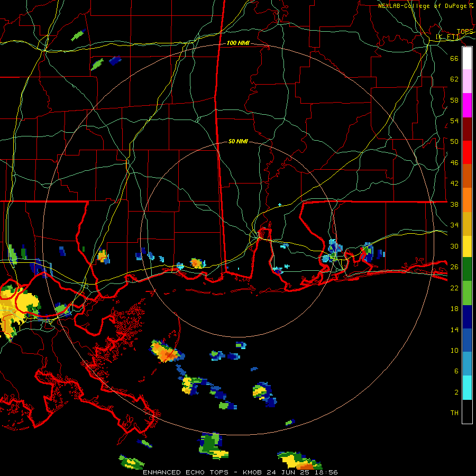
Task: Click the 'KMOB' station identifier
Action: [253, 472]
